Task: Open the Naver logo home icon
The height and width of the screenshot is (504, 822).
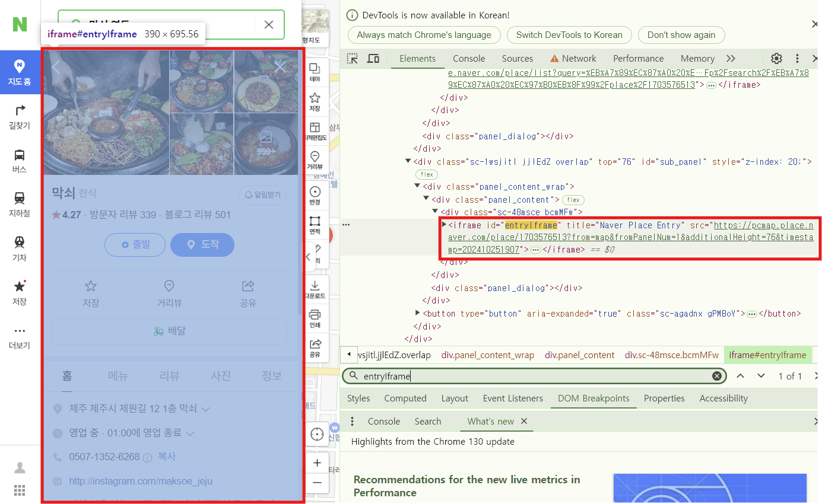Action: coord(20,24)
